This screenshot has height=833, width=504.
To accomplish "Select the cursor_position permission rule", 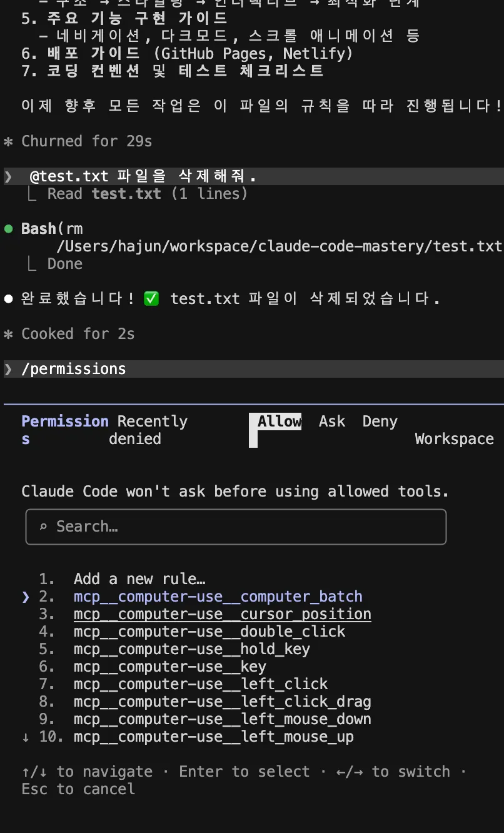I will pyautogui.click(x=222, y=614).
